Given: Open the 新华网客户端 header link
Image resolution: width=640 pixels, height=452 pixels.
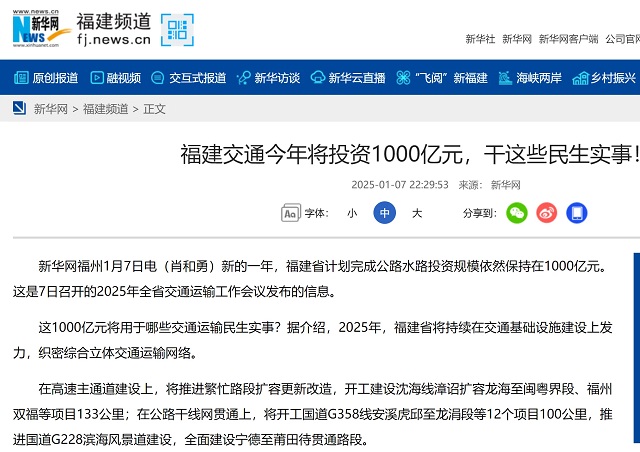Looking at the screenshot, I should [x=568, y=39].
